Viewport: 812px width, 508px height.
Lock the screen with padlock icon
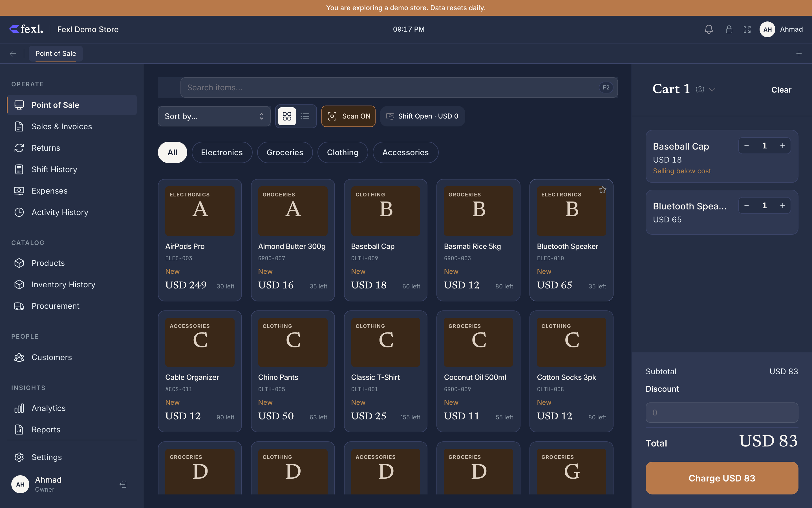(729, 30)
